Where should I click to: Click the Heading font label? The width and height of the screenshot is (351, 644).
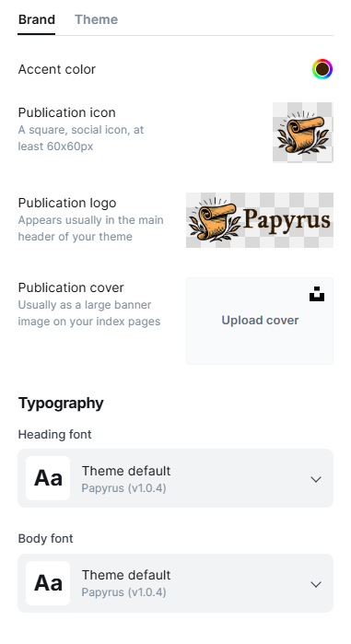[54, 435]
